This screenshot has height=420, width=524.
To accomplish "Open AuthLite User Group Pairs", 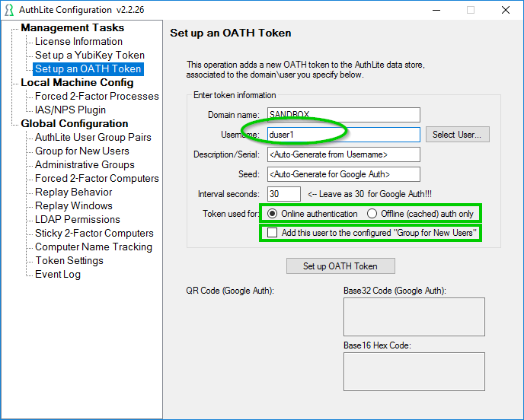I will coord(93,137).
